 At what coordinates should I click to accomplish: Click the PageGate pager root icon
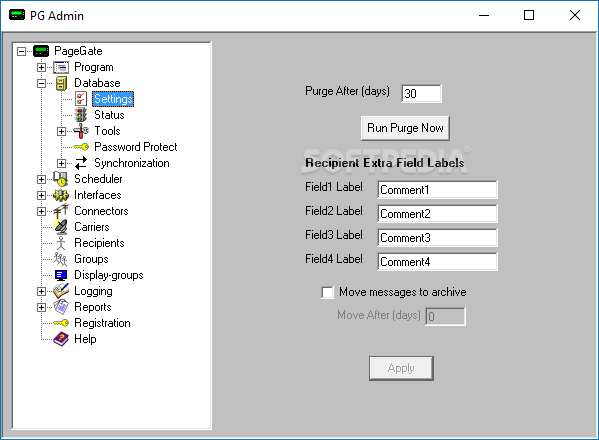(41, 51)
